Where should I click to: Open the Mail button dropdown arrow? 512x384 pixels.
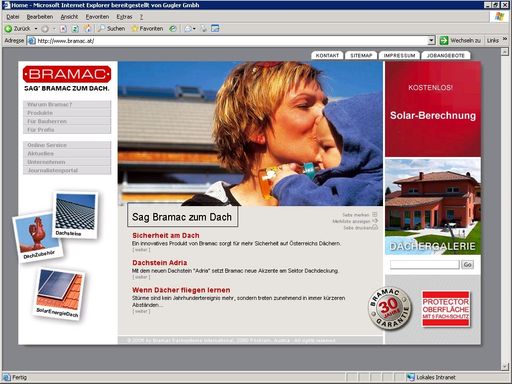point(194,29)
